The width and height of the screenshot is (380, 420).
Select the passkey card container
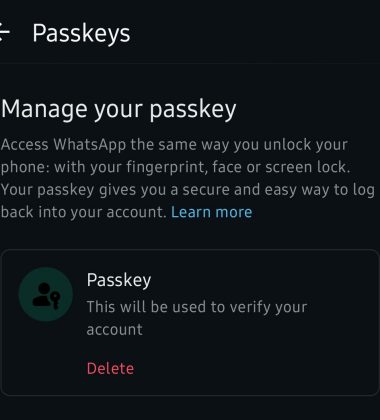coord(190,323)
